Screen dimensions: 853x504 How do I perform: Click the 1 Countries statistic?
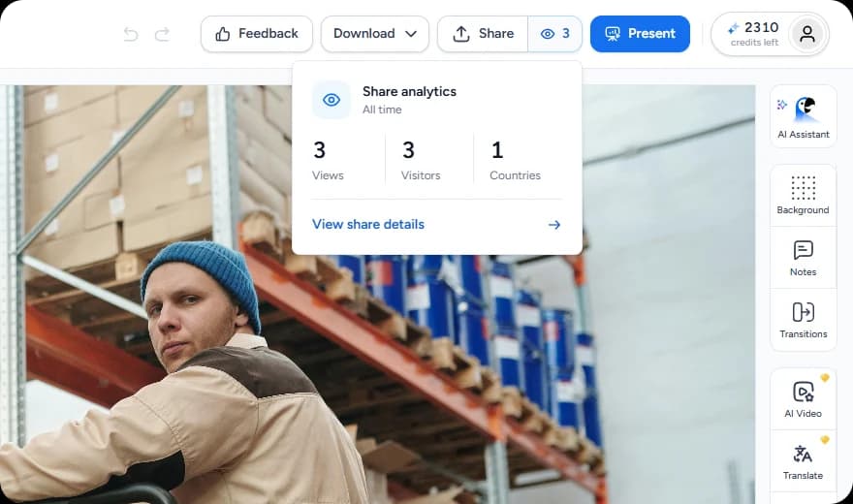[515, 160]
